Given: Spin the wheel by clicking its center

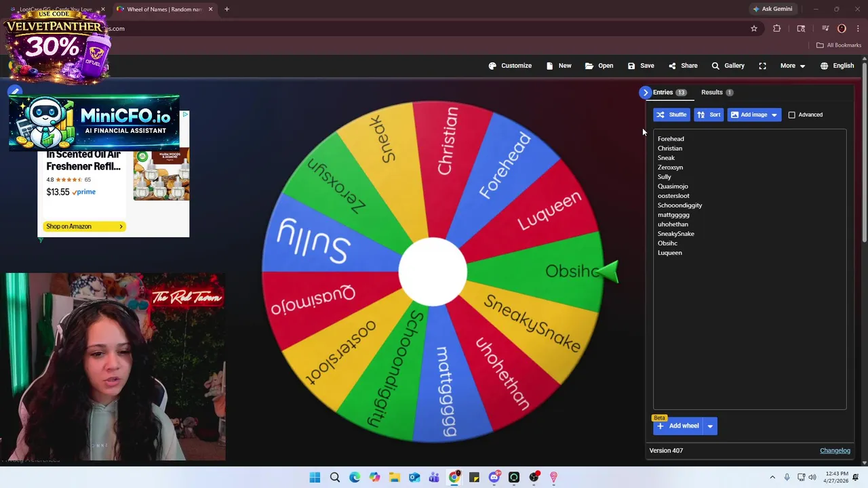Looking at the screenshot, I should (433, 272).
